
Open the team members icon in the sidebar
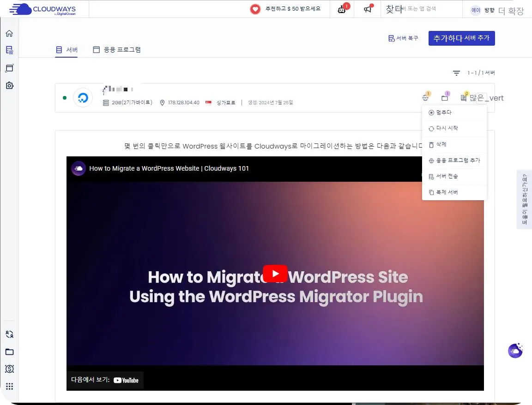(x=9, y=334)
